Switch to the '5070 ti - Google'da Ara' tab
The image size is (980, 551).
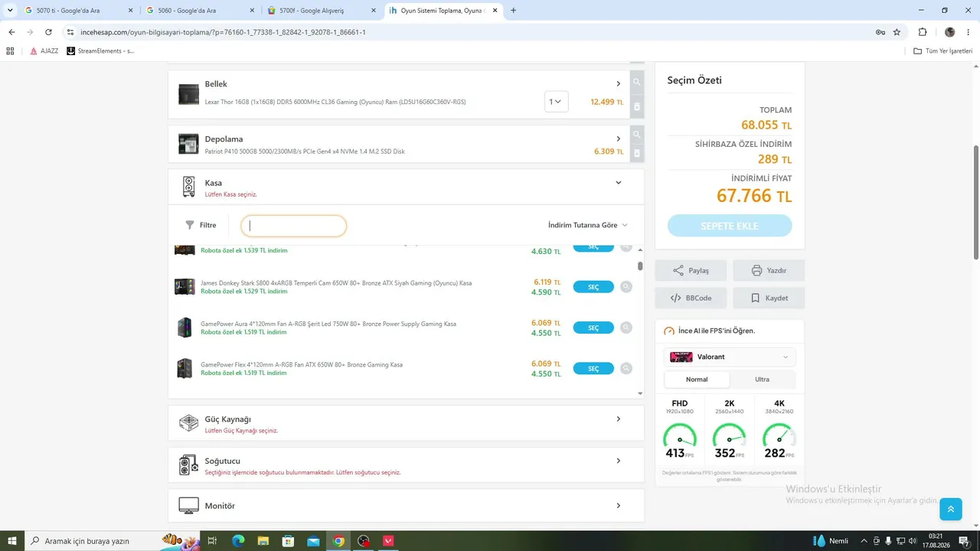click(x=79, y=11)
